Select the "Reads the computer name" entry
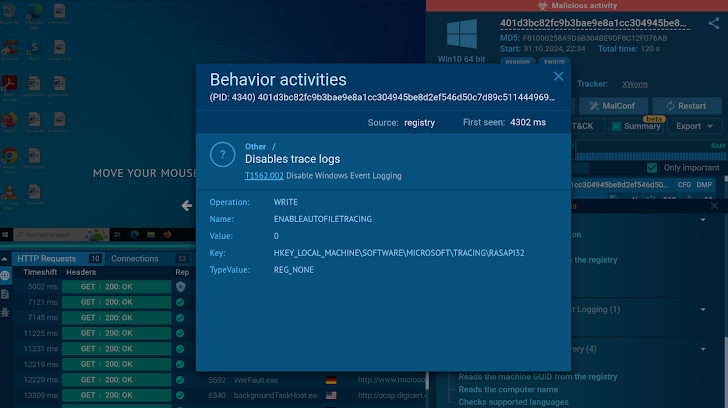 click(508, 390)
